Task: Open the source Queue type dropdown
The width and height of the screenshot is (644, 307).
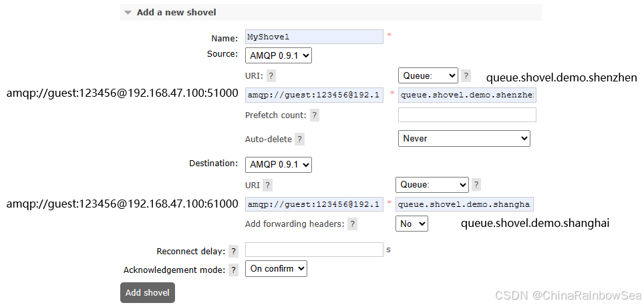Action: click(x=428, y=75)
